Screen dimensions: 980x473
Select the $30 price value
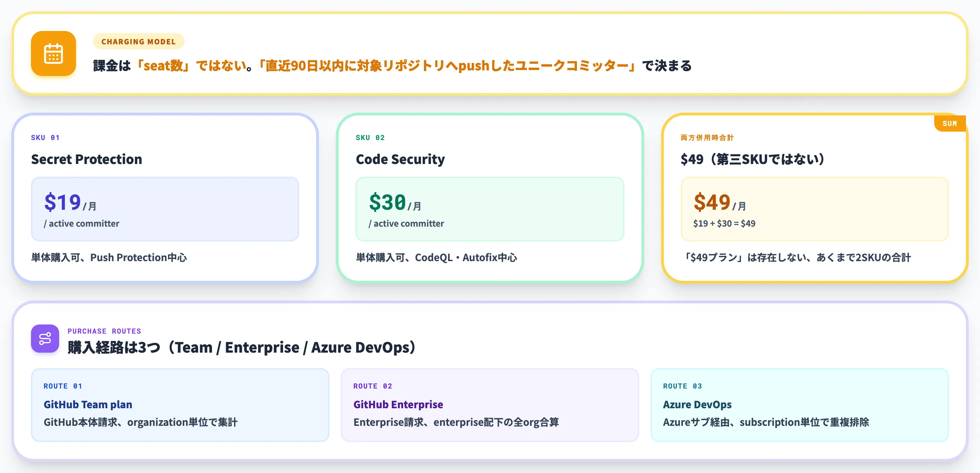click(387, 202)
